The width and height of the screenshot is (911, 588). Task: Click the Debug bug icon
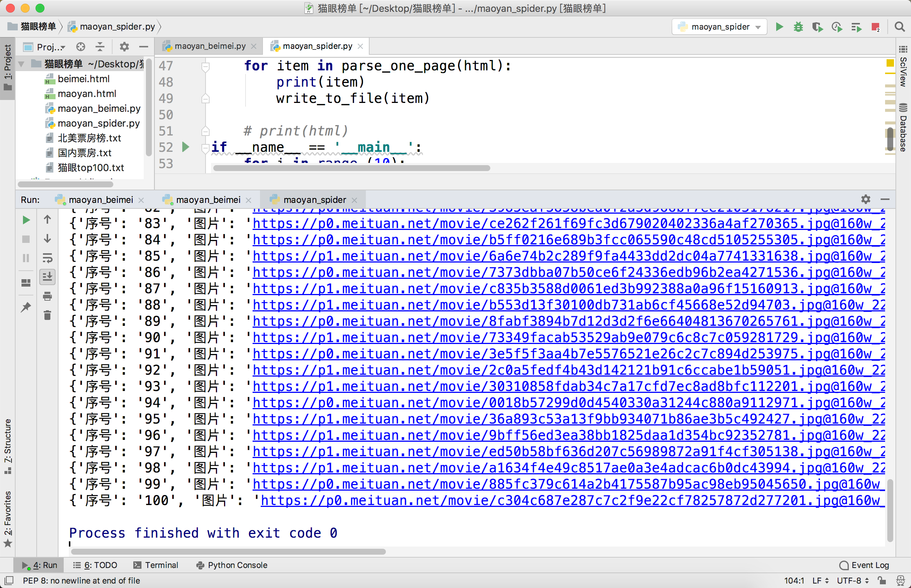pyautogui.click(x=798, y=27)
